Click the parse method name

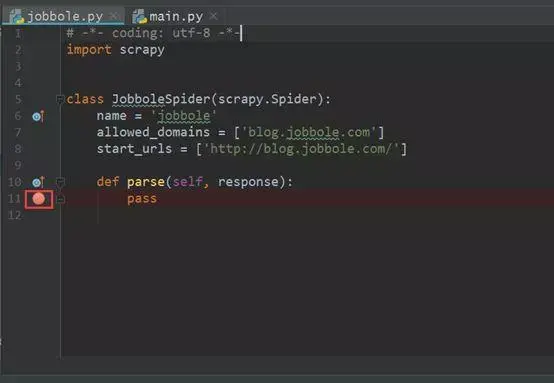(x=146, y=182)
